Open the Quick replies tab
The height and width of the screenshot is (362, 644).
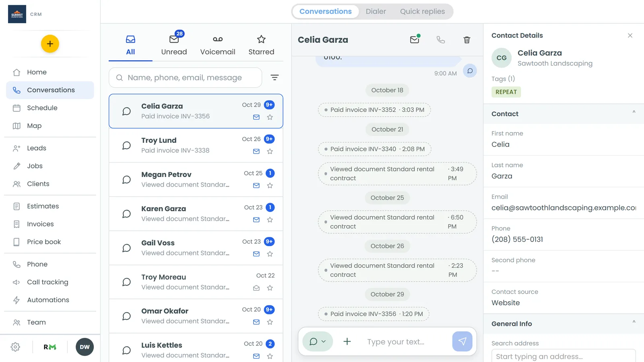(423, 11)
